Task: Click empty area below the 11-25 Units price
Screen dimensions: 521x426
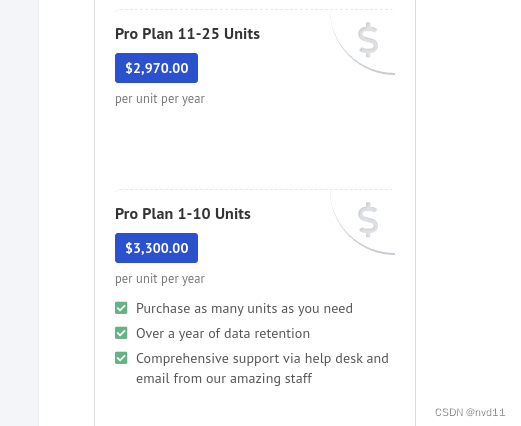Action: point(255,143)
